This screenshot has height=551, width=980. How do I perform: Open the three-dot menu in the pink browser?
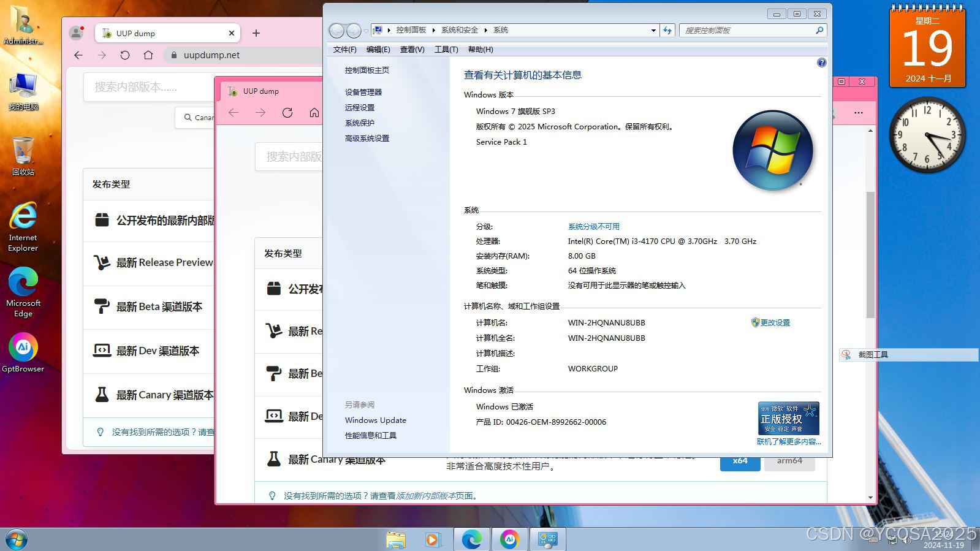(x=858, y=113)
